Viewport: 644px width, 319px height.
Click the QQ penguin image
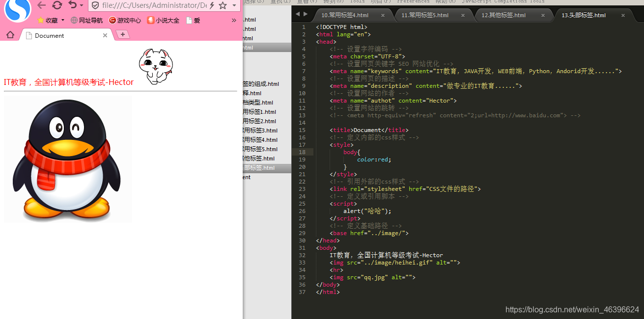click(x=68, y=159)
